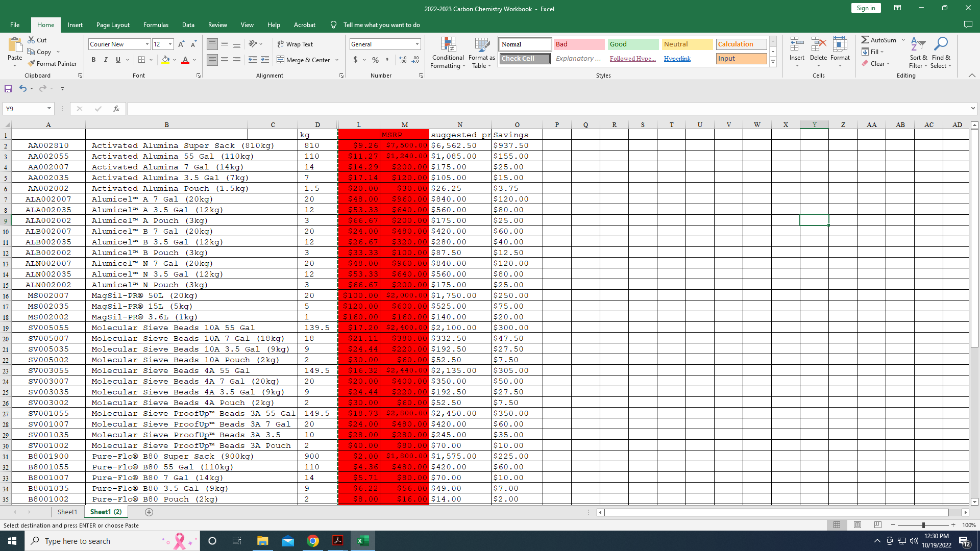
Task: Click Wrap Text
Action: coord(295,44)
